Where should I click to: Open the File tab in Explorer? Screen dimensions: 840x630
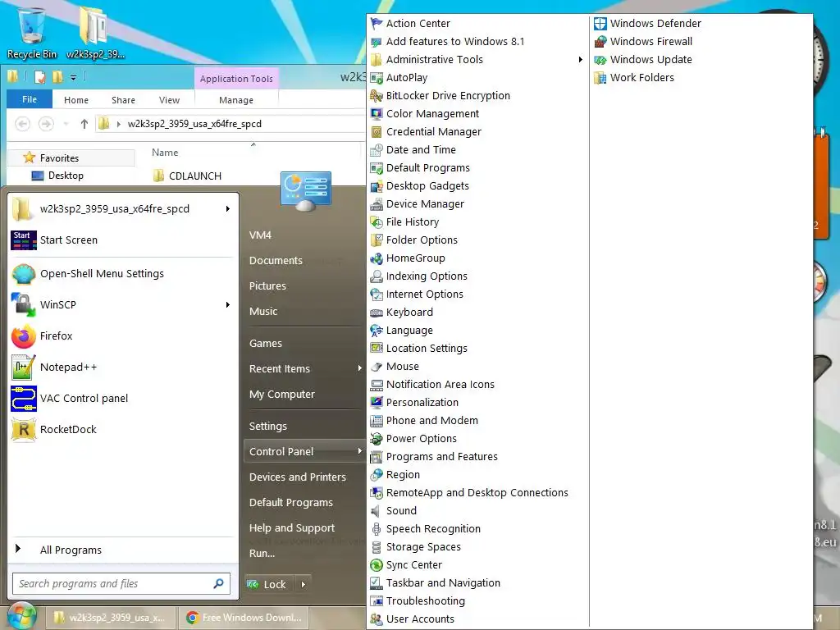pos(30,99)
